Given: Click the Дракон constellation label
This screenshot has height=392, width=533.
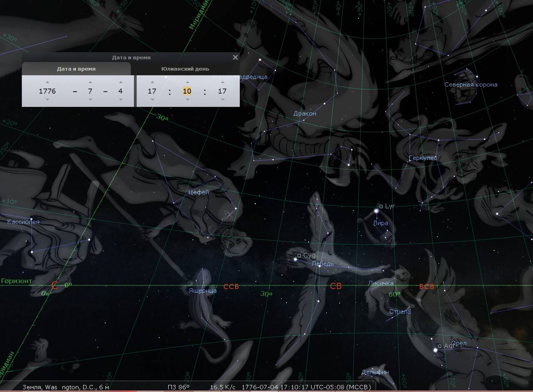Looking at the screenshot, I should [x=305, y=113].
